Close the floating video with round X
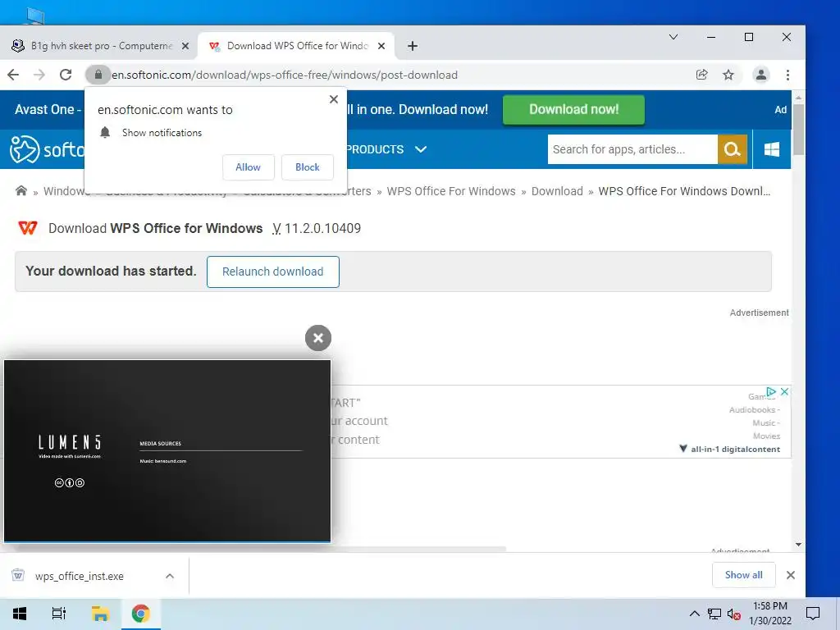The width and height of the screenshot is (840, 630). (x=318, y=338)
